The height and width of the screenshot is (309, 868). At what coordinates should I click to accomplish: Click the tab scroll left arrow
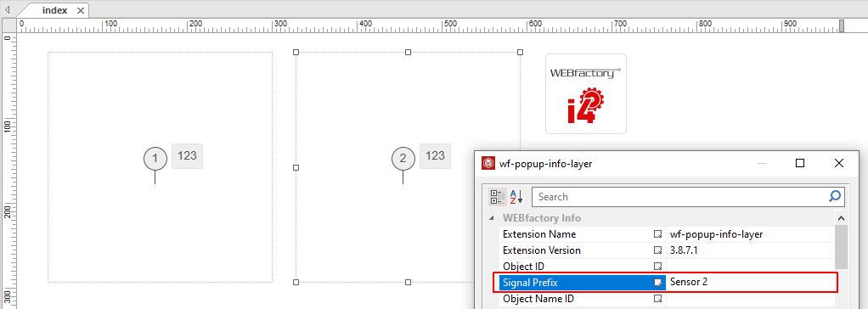tap(7, 9)
